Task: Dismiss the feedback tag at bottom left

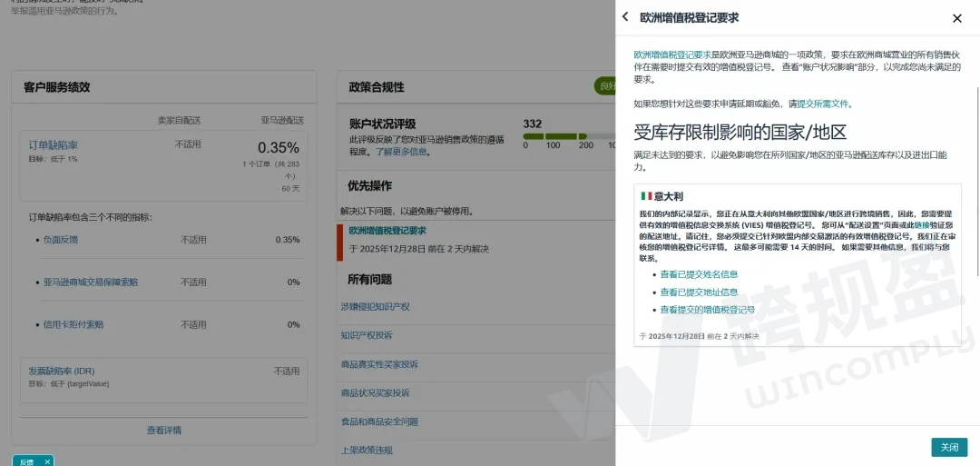Action: (48, 461)
